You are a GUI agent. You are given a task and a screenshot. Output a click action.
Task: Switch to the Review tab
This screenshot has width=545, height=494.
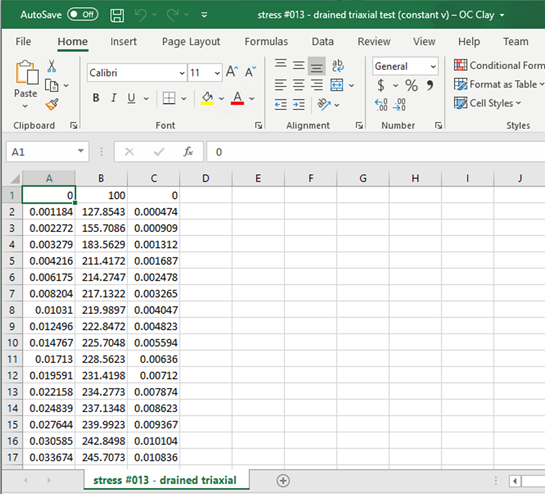[x=374, y=42]
